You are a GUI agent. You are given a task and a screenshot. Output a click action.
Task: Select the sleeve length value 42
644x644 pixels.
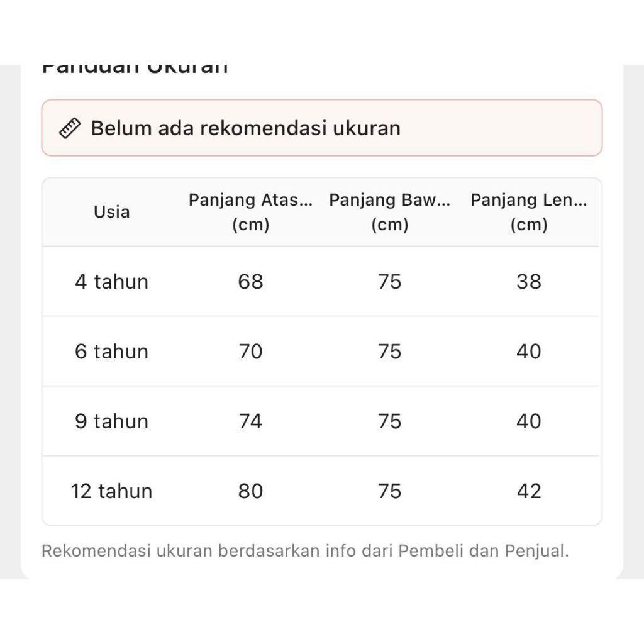tap(529, 491)
